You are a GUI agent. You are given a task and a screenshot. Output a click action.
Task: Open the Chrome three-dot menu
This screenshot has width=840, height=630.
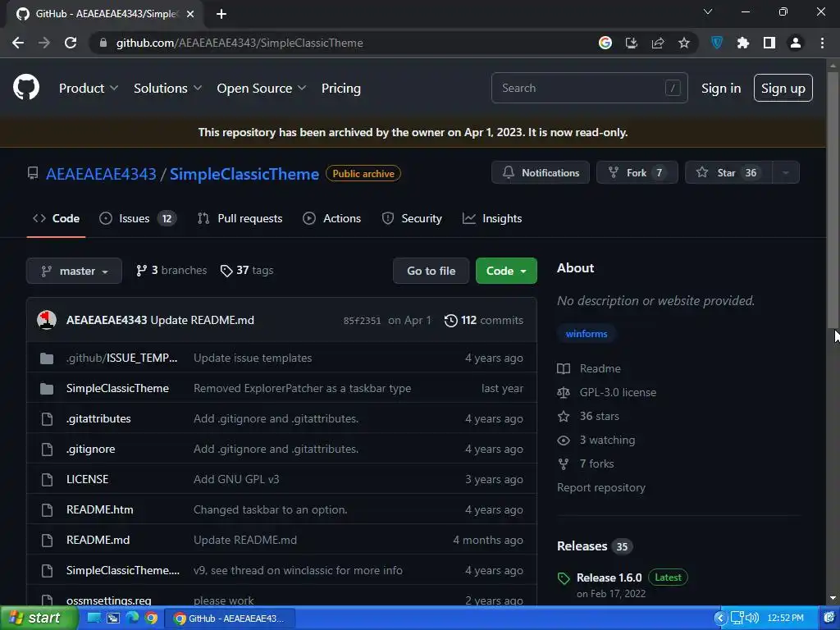coord(822,43)
